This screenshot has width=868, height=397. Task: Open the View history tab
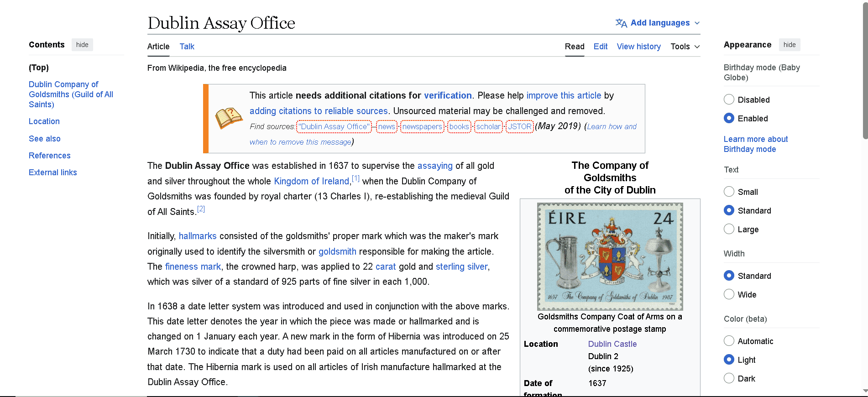pyautogui.click(x=638, y=47)
